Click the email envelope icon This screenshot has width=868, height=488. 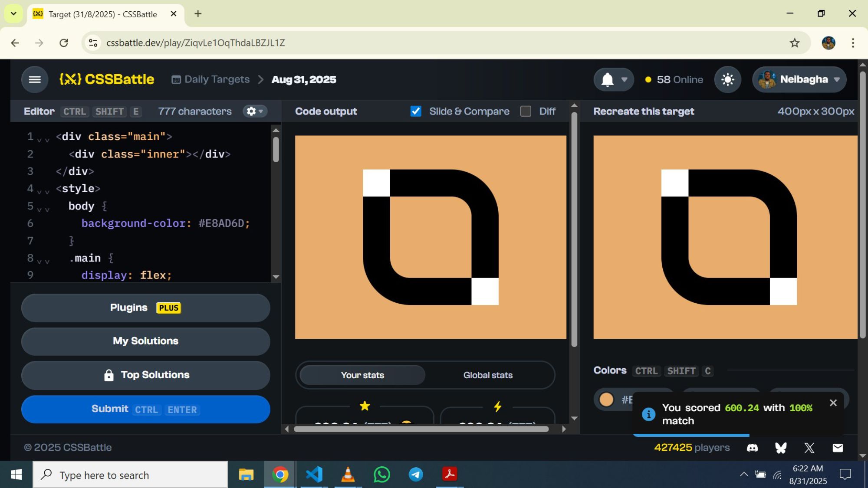[838, 448]
